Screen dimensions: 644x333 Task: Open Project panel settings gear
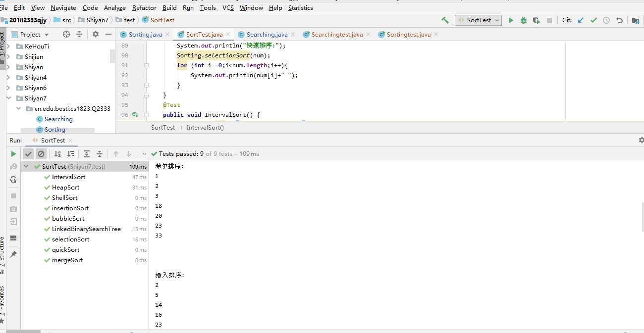[96, 34]
